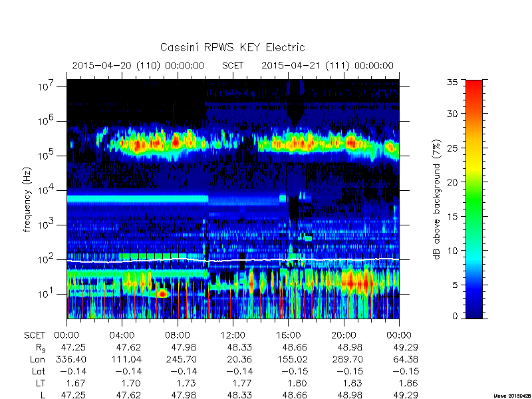Click the dB above background (7%) colorbar label
This screenshot has height=399, width=532.
click(437, 199)
